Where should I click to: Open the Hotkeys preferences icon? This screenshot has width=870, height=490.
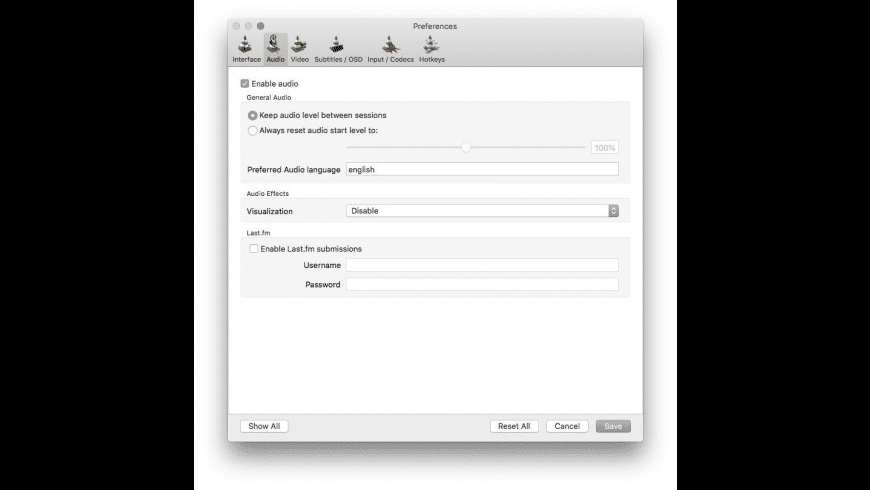click(x=431, y=45)
